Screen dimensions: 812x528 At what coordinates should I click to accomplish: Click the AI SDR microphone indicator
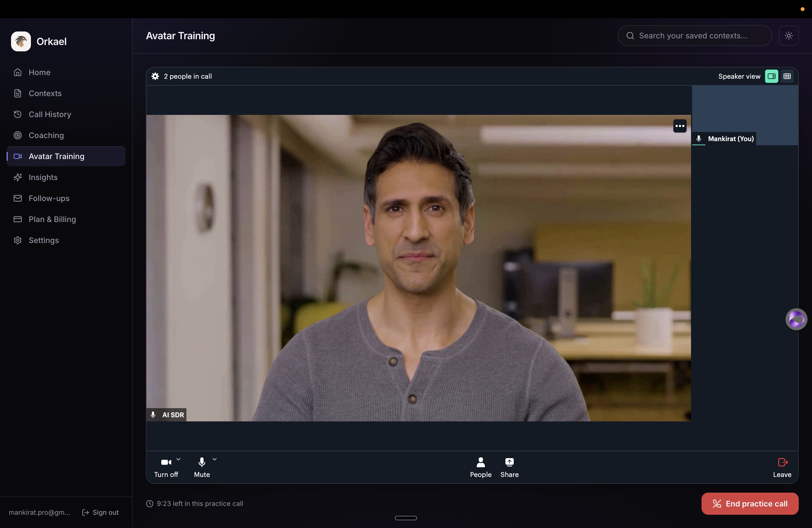pyautogui.click(x=153, y=415)
